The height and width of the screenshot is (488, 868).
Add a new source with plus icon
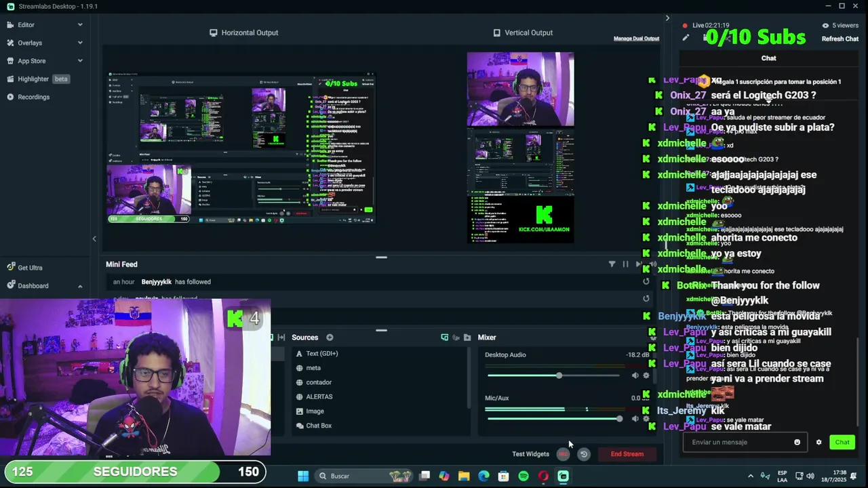click(x=330, y=338)
